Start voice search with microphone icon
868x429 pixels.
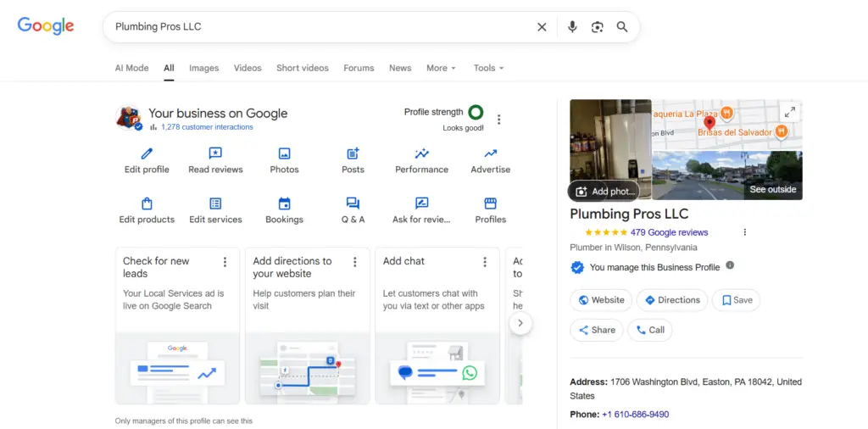572,27
